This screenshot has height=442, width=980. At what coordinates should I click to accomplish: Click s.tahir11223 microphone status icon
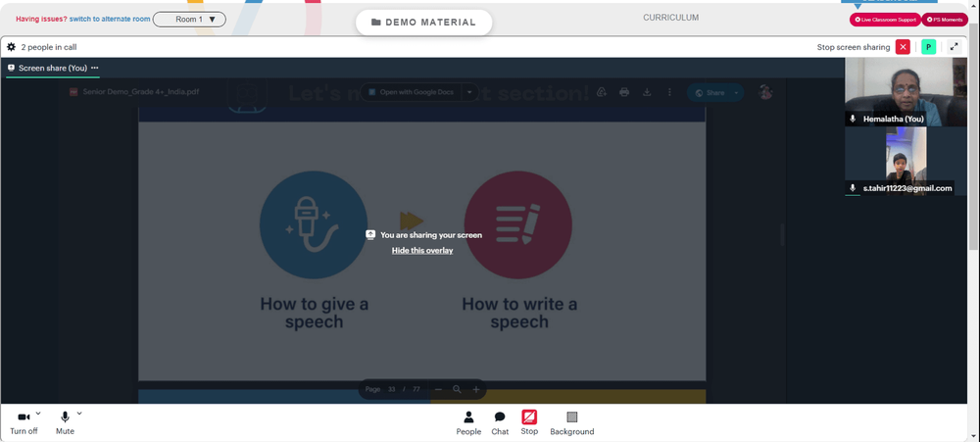(x=853, y=188)
